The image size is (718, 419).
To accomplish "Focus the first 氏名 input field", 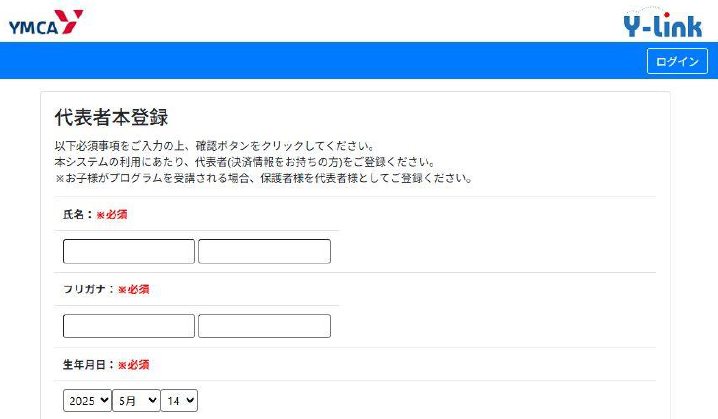I will [129, 252].
